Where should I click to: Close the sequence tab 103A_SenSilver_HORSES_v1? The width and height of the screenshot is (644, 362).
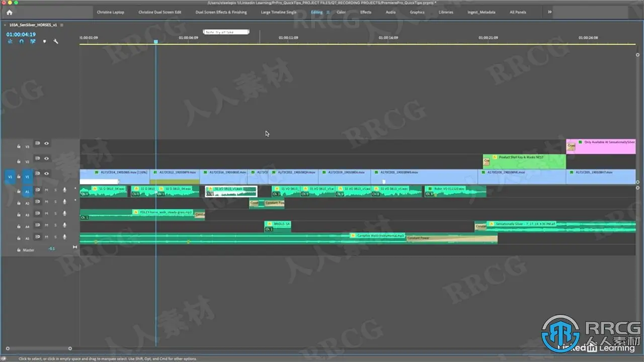pyautogui.click(x=5, y=25)
